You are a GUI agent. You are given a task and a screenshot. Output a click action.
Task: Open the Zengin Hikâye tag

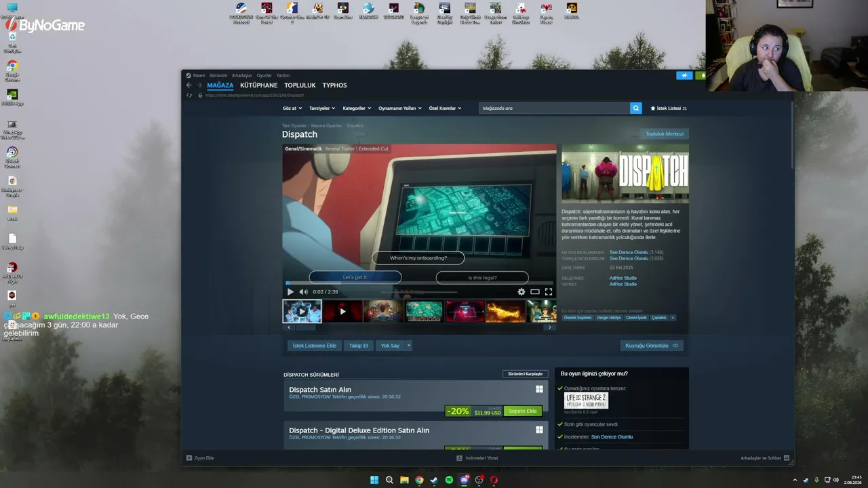pyautogui.click(x=609, y=318)
